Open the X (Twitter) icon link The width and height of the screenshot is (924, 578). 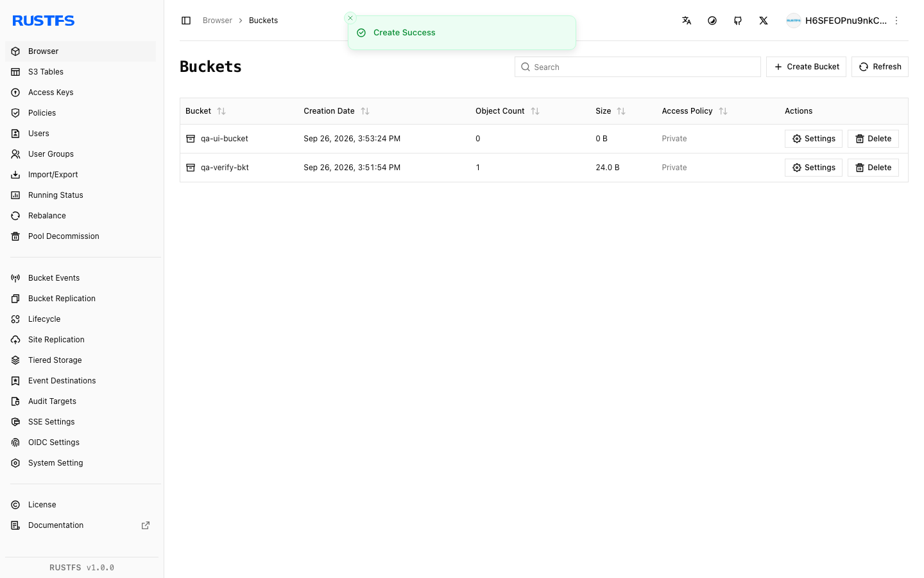(764, 21)
